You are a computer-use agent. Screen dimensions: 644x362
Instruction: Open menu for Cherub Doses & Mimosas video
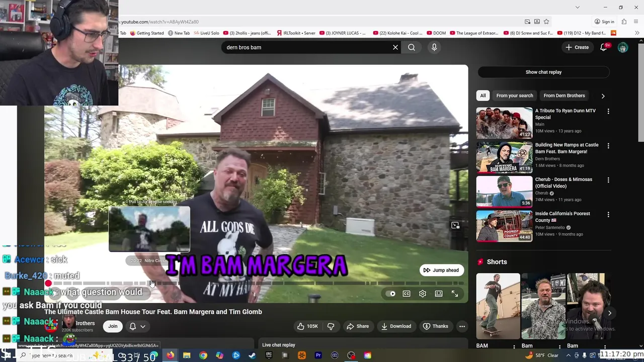(x=608, y=180)
